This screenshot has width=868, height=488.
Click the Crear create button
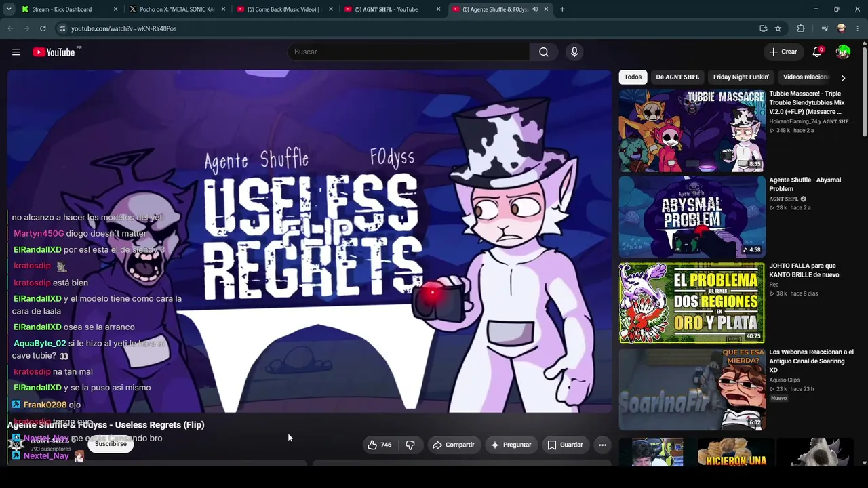pos(783,52)
